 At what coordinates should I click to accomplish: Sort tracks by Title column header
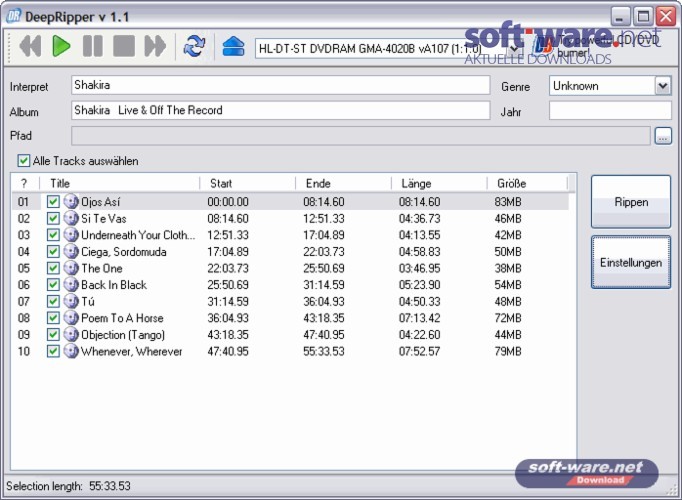120,183
